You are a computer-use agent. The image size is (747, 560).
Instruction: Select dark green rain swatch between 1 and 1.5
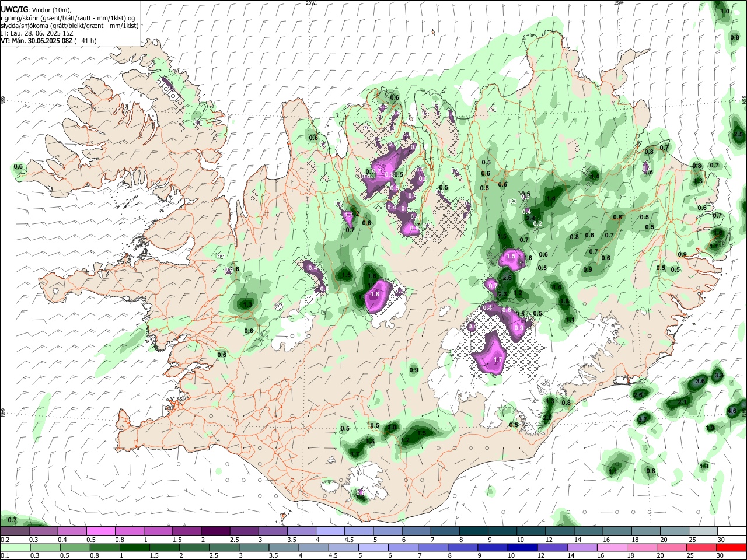pyautogui.click(x=135, y=547)
